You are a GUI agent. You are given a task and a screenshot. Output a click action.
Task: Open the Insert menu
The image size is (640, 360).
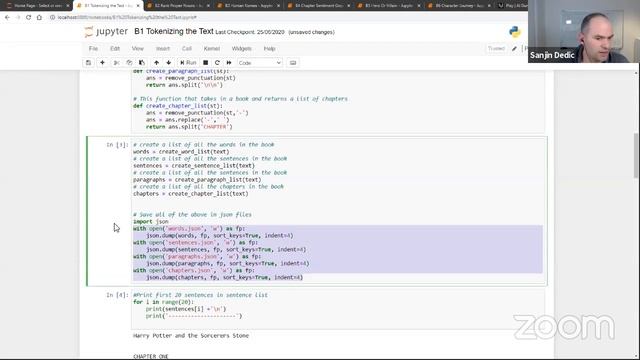coord(162,49)
